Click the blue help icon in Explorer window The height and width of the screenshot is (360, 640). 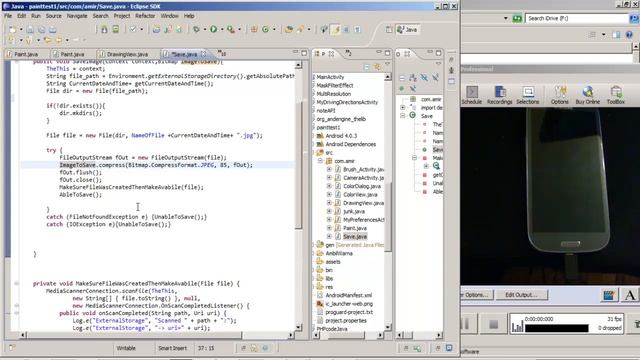click(629, 35)
